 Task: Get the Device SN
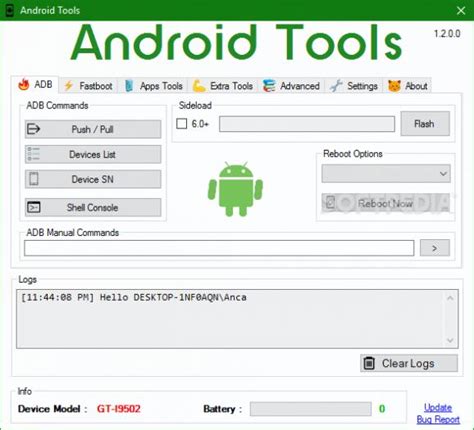point(93,179)
